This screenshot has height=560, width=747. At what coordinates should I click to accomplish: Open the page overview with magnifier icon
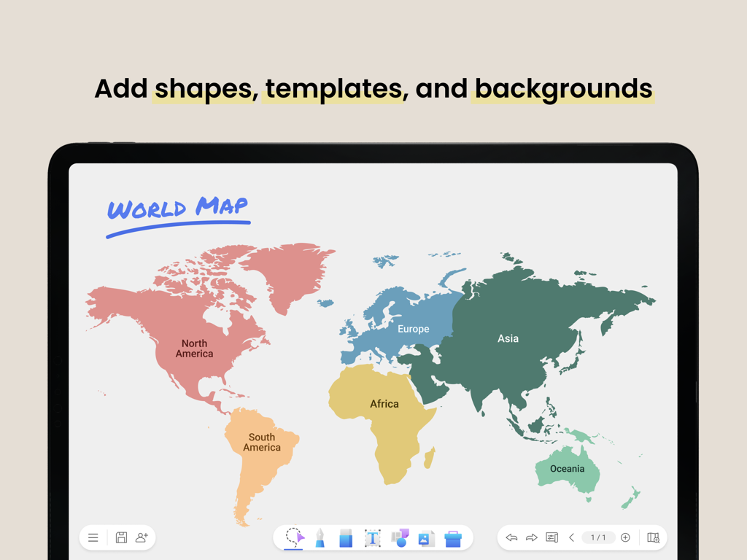[653, 537]
